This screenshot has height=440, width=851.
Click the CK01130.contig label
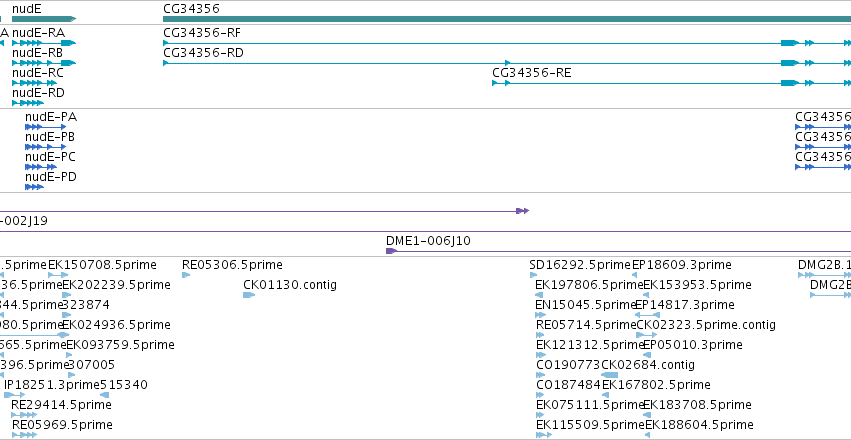[290, 284]
